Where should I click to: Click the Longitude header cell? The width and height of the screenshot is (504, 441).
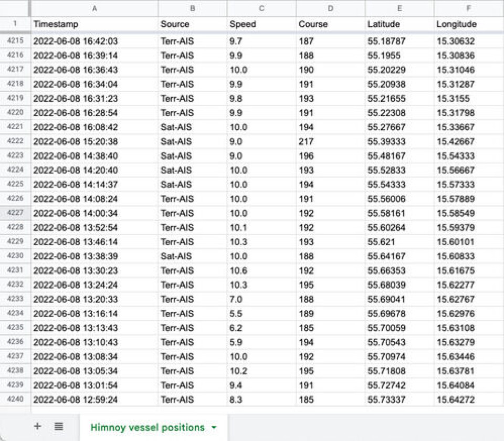click(468, 24)
